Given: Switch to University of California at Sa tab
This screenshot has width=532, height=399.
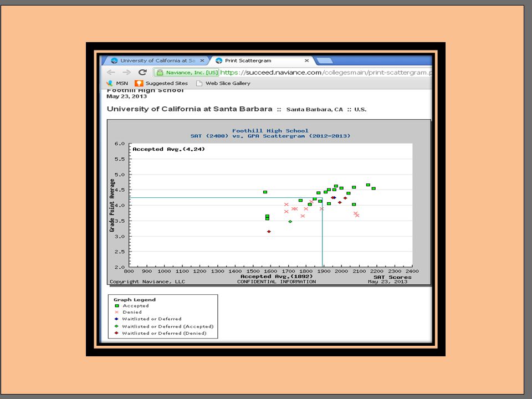Looking at the screenshot, I should point(157,60).
